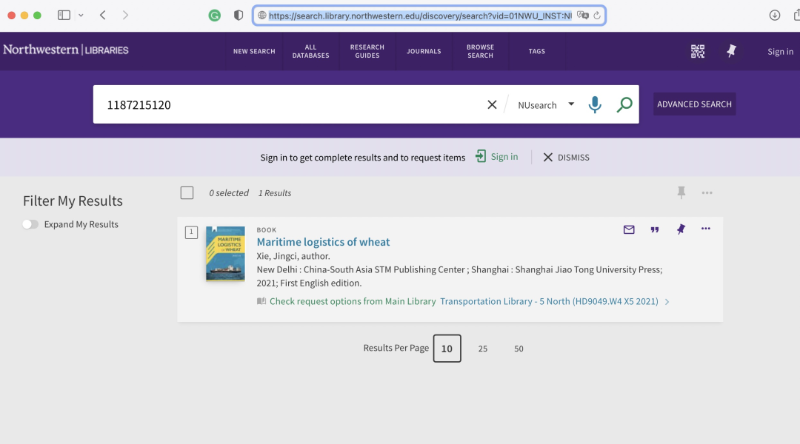
Task: Click privacy shield icon in browser toolbar
Action: [x=238, y=15]
